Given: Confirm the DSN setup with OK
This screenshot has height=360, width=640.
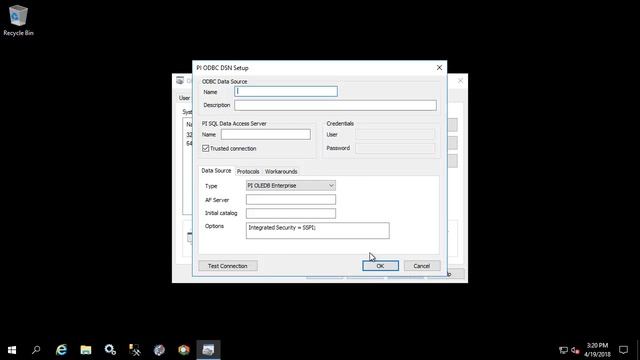Looking at the screenshot, I should coord(380,266).
